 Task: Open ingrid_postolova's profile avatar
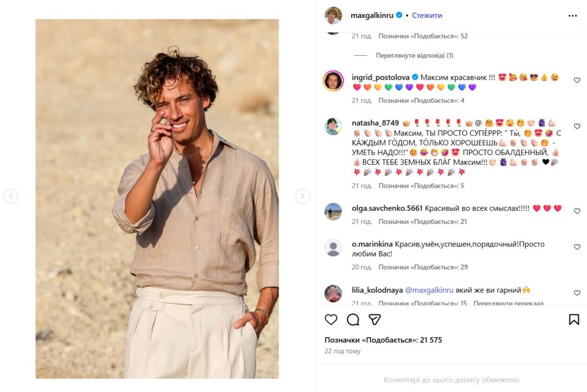pos(333,81)
